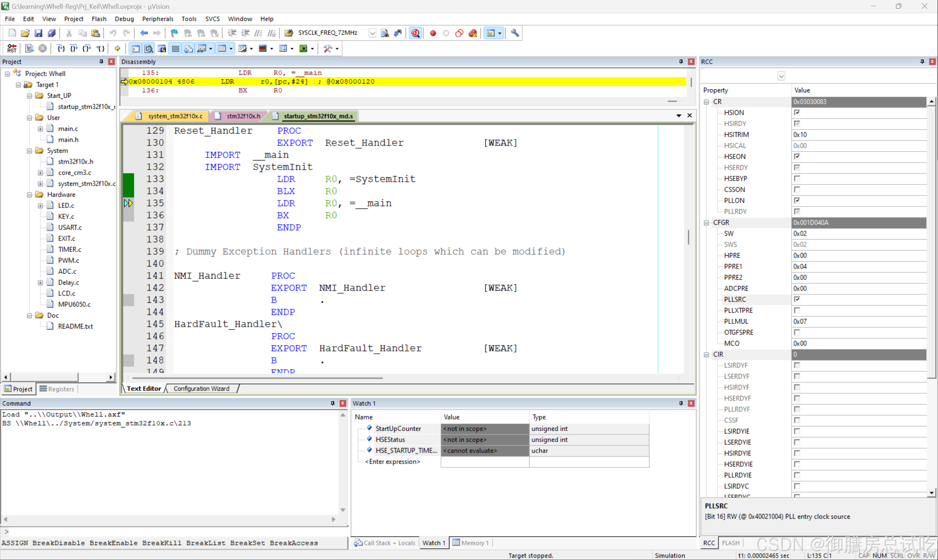Screen dimensions: 938x560
Task: Open the SYSCLK_FREQ_72MHz target dropdown
Action: [x=372, y=33]
